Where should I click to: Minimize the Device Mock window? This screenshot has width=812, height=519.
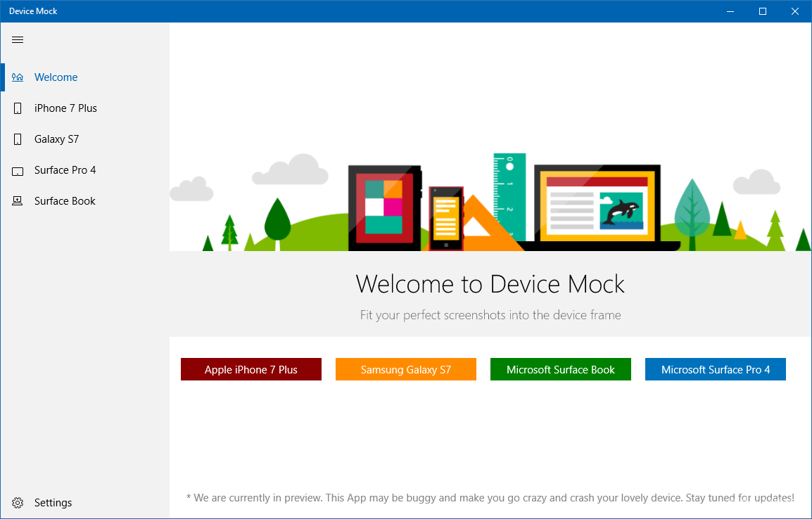click(x=730, y=11)
